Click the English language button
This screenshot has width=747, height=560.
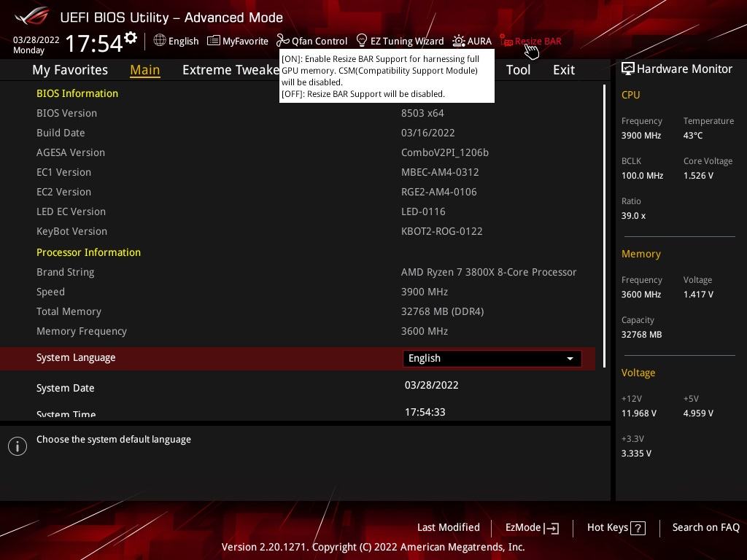pos(177,41)
